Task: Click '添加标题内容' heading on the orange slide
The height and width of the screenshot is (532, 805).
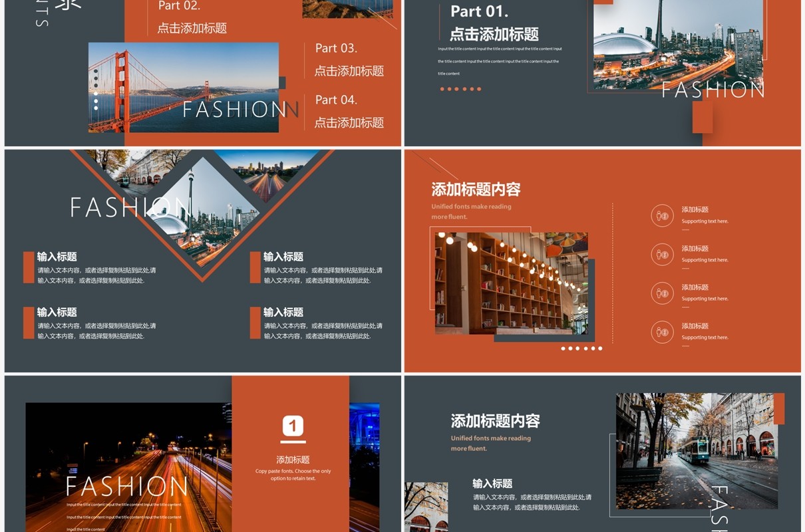Action: tap(476, 190)
